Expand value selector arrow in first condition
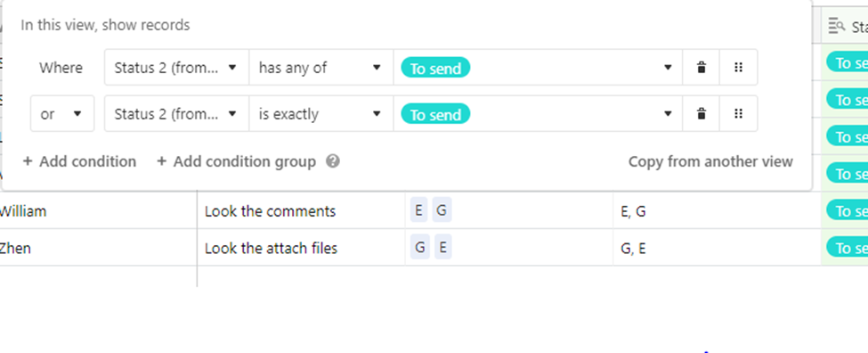Image resolution: width=868 pixels, height=353 pixels. [x=668, y=68]
